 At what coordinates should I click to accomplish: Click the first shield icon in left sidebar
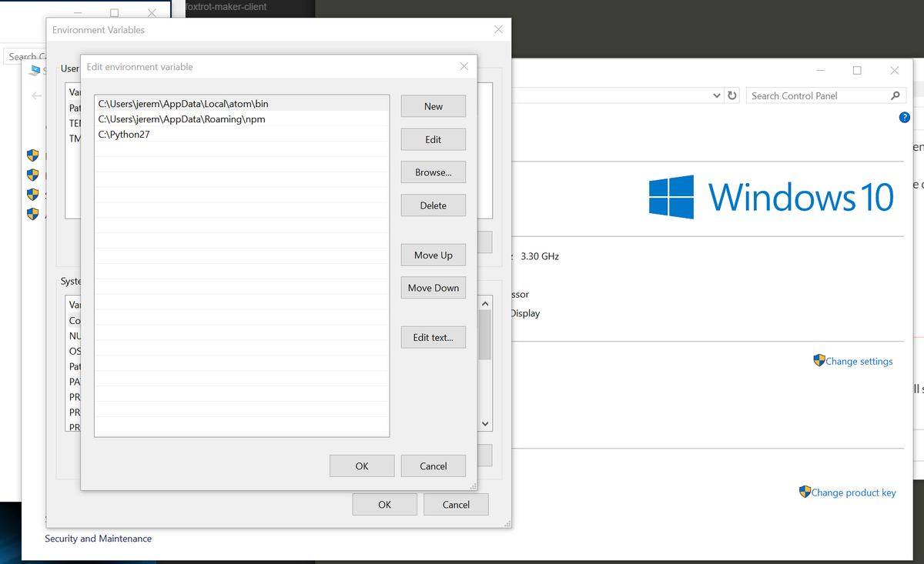(32, 155)
